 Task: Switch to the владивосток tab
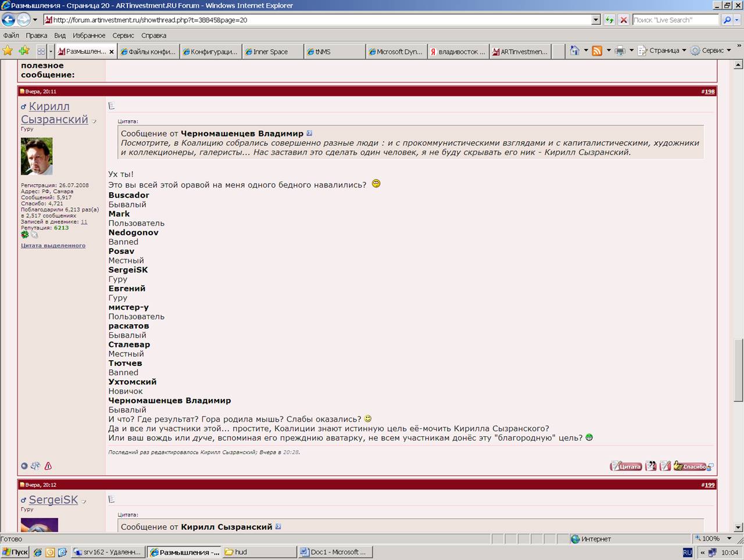[458, 52]
